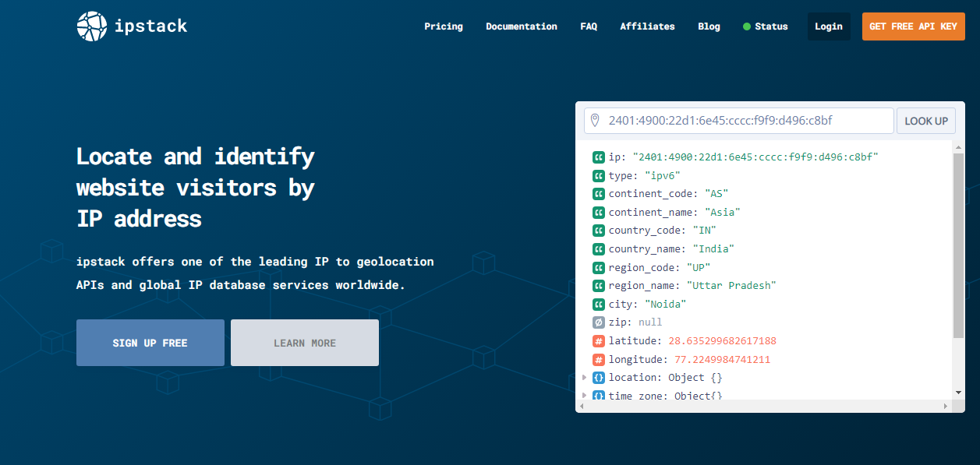Open the Pricing page

point(443,26)
